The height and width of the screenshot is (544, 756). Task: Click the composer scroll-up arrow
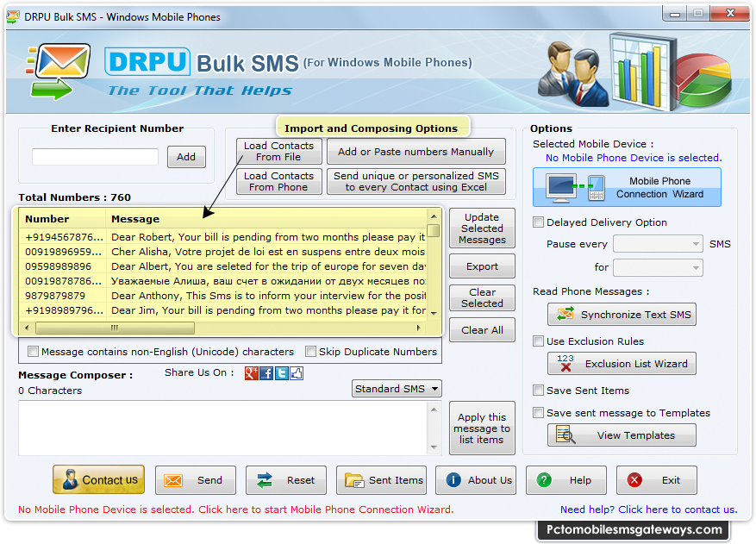[x=434, y=410]
